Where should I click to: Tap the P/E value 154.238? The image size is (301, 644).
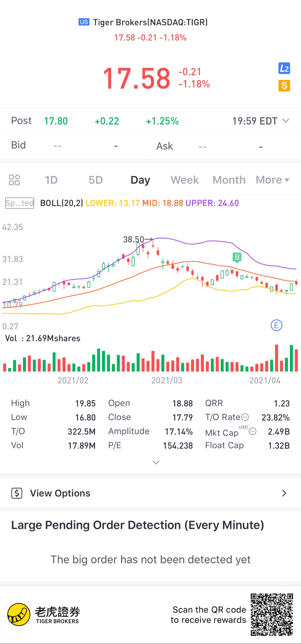point(178,446)
